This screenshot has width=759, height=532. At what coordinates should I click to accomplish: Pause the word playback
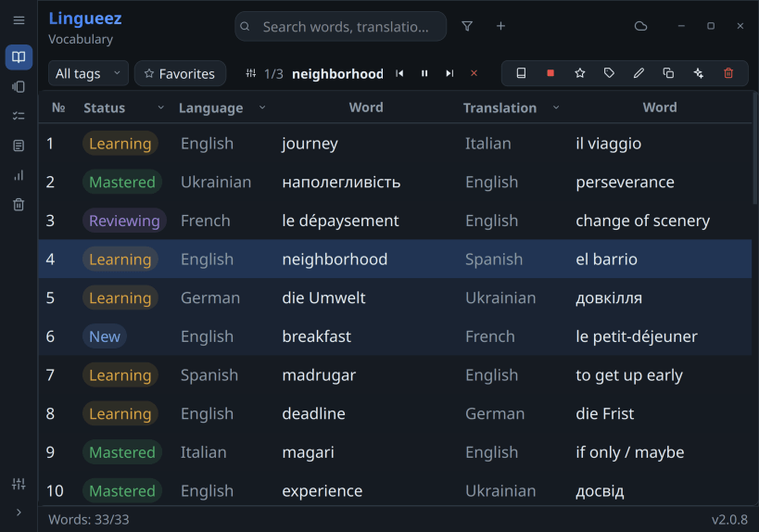tap(424, 73)
